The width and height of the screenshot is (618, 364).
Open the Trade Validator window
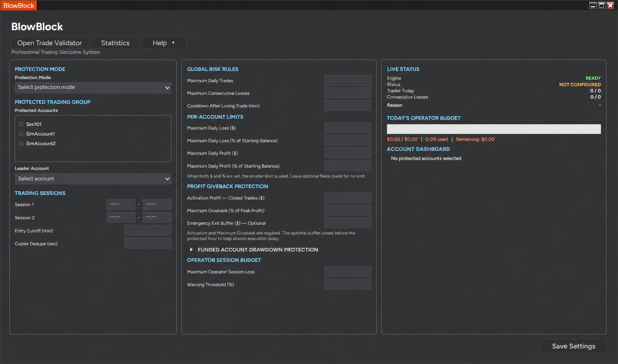50,43
